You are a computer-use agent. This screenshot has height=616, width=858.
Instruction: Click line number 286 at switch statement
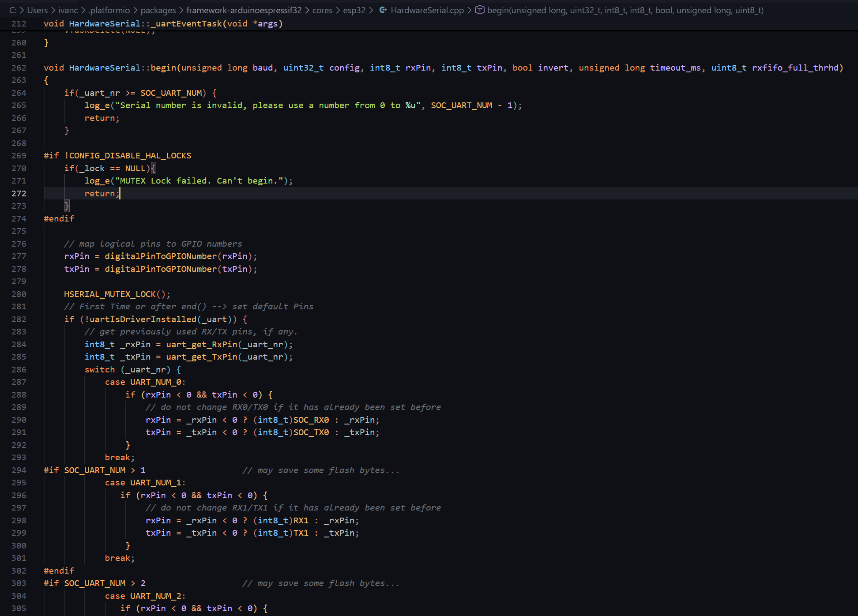click(19, 369)
